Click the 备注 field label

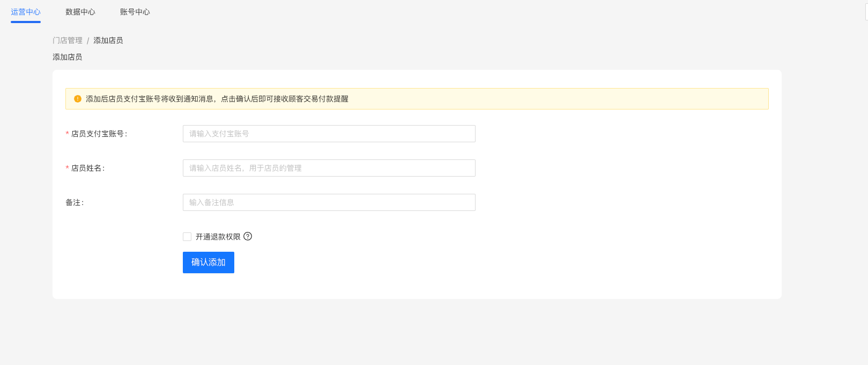75,202
